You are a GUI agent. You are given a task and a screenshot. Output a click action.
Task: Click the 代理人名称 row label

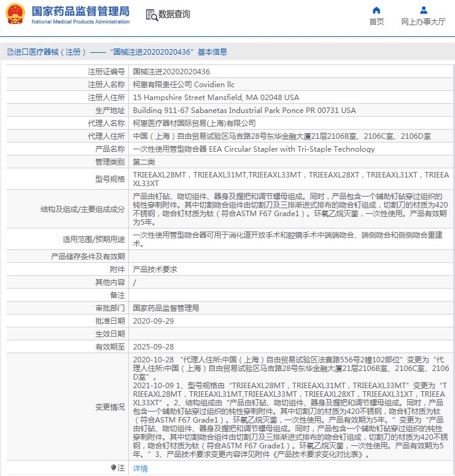(106, 123)
